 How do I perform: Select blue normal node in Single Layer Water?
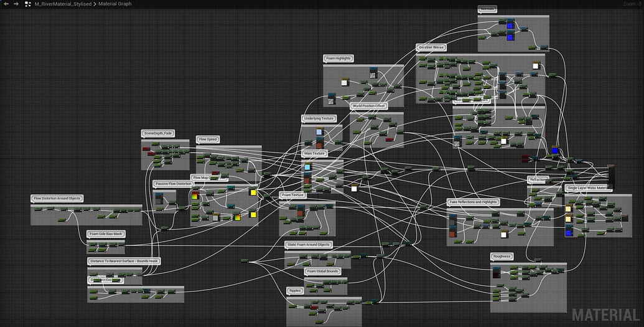pyautogui.click(x=569, y=231)
